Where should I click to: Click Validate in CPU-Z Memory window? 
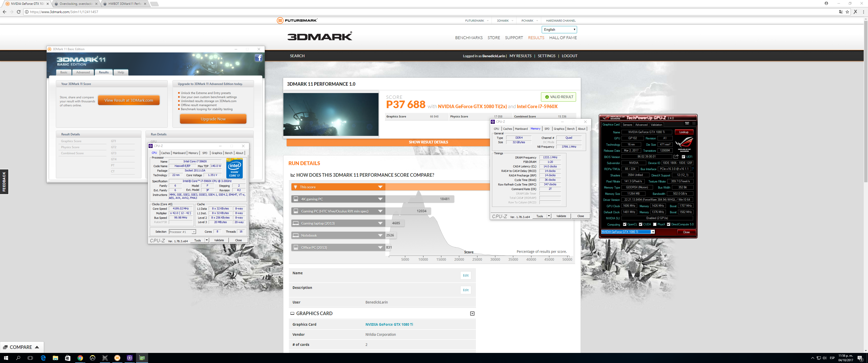point(561,216)
